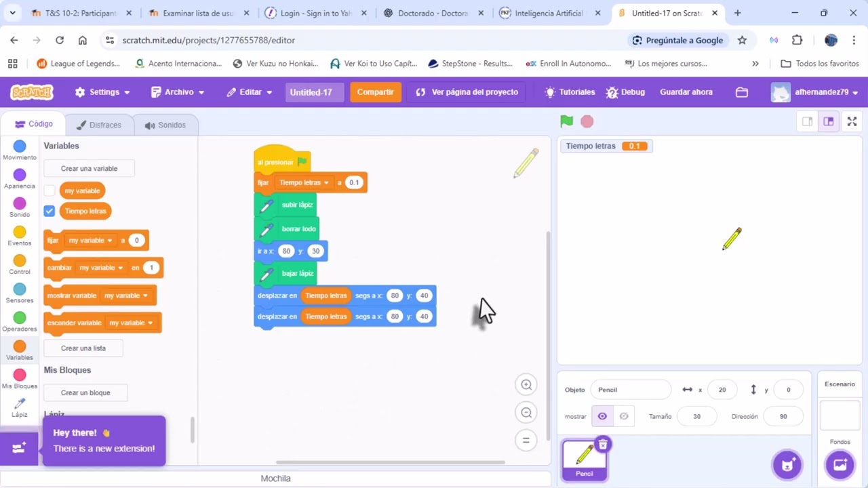Zoom in on the code workspace

coord(526,385)
